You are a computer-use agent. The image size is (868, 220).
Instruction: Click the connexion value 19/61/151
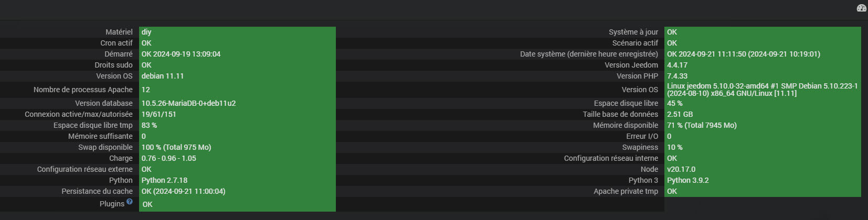point(158,114)
